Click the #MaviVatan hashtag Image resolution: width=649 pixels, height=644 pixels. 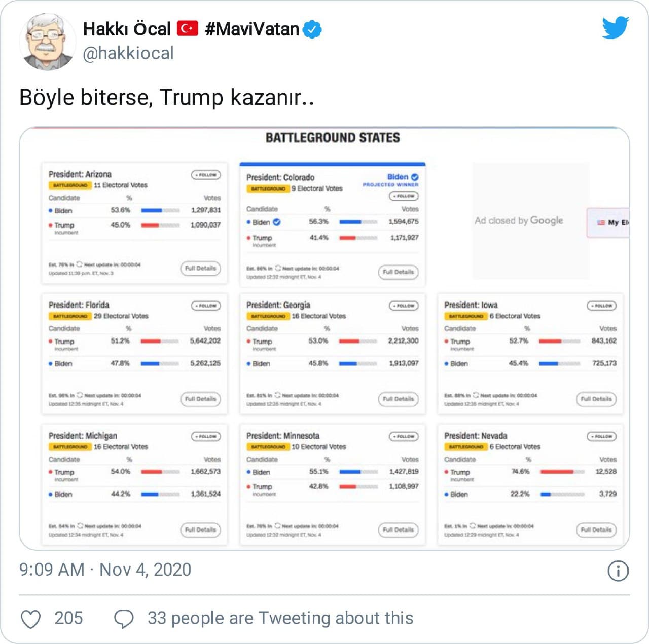coord(252,29)
